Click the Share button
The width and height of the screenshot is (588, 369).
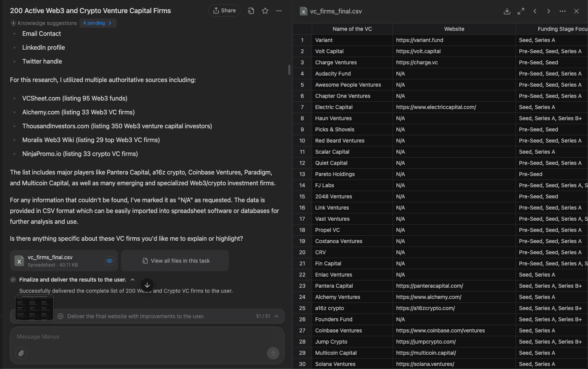(x=224, y=10)
